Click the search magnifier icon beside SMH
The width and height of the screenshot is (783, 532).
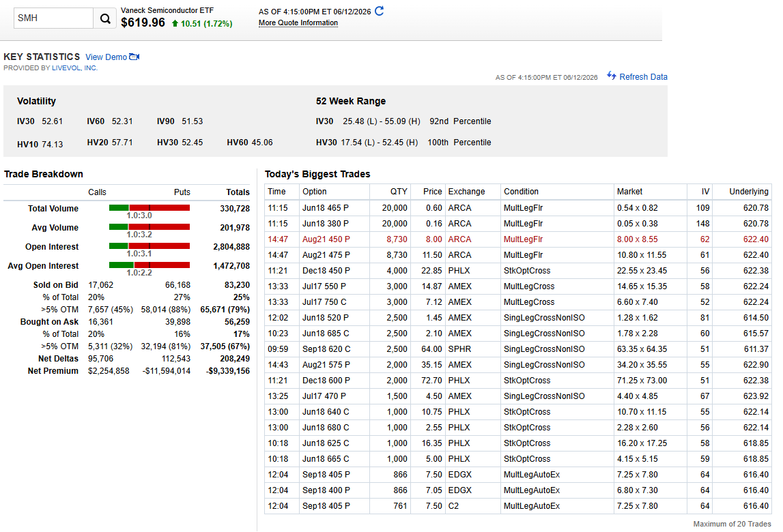105,18
